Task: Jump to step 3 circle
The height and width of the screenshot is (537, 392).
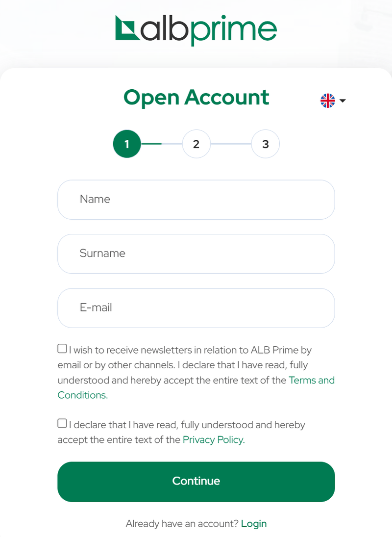Action: coord(266,144)
